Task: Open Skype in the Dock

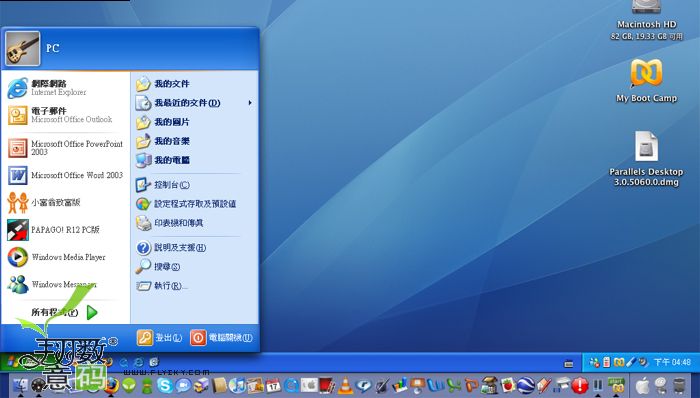Action: click(165, 385)
